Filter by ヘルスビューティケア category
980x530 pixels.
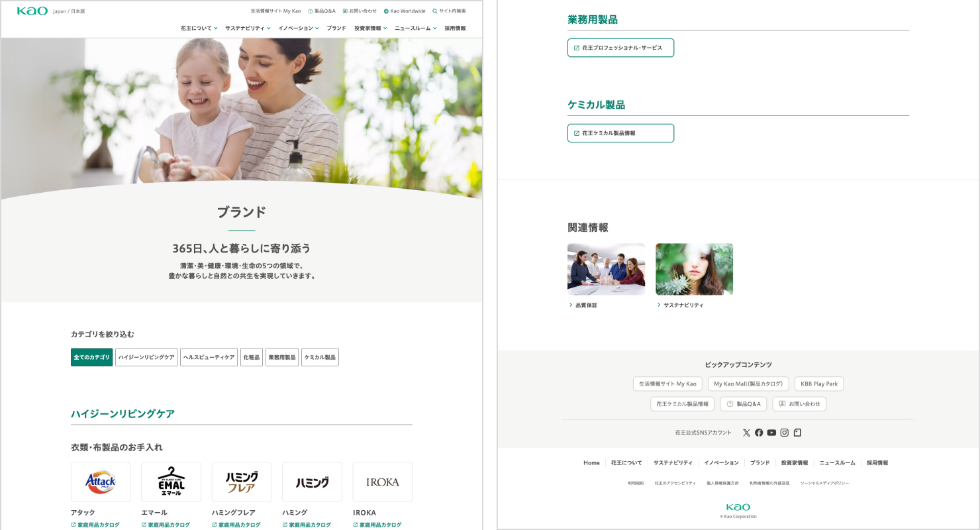[209, 357]
